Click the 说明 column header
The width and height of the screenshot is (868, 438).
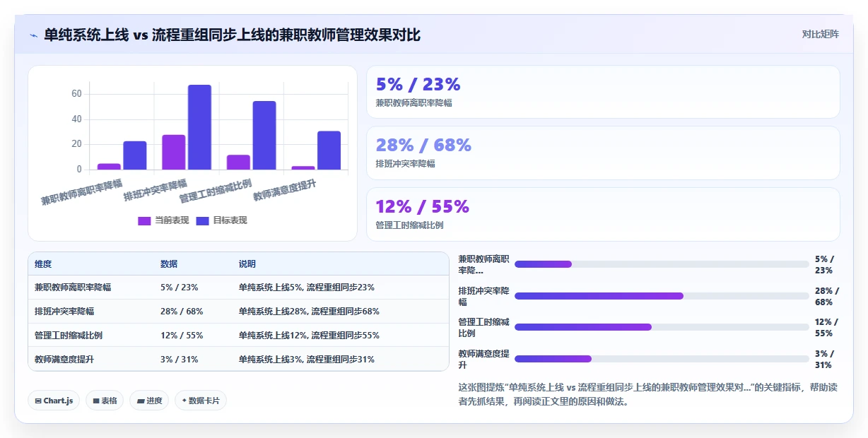click(247, 264)
